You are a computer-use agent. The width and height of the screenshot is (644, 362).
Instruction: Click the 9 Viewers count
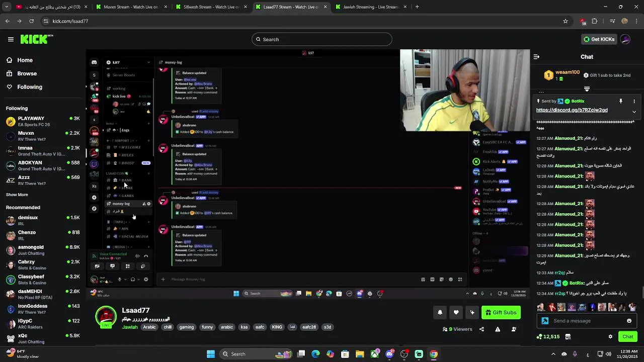point(457,329)
